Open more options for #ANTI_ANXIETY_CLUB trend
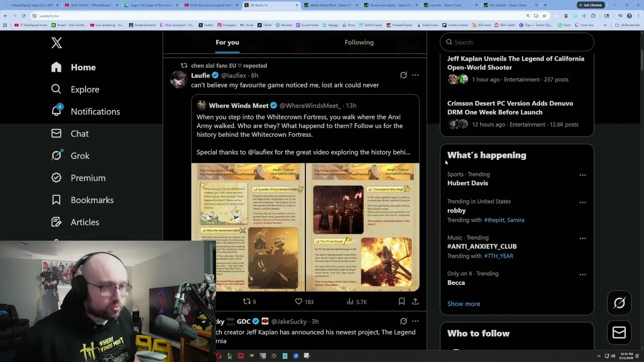Viewport: 644px width, 362px height. (x=583, y=238)
